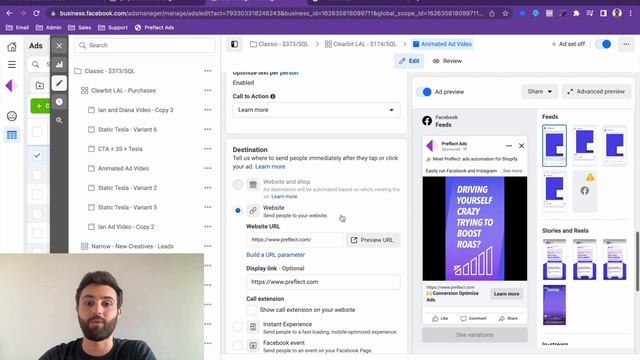Open more options for CTA + 3S + Tesla
This screenshot has width=640, height=360.
pyautogui.click(x=208, y=149)
